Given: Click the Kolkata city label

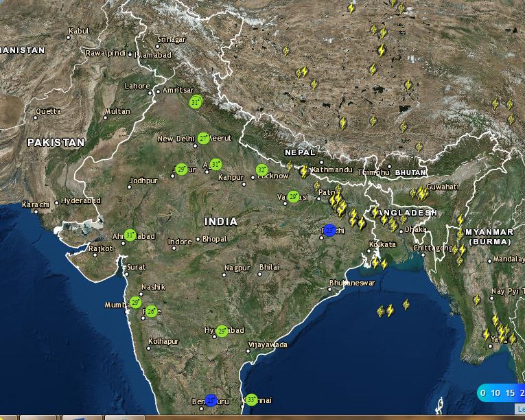Looking at the screenshot, I should click(x=382, y=244).
